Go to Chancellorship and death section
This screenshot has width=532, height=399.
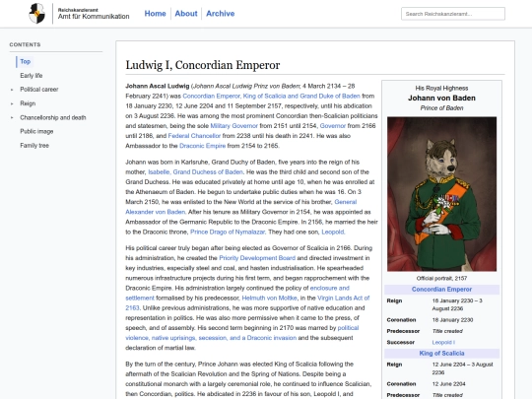point(53,117)
